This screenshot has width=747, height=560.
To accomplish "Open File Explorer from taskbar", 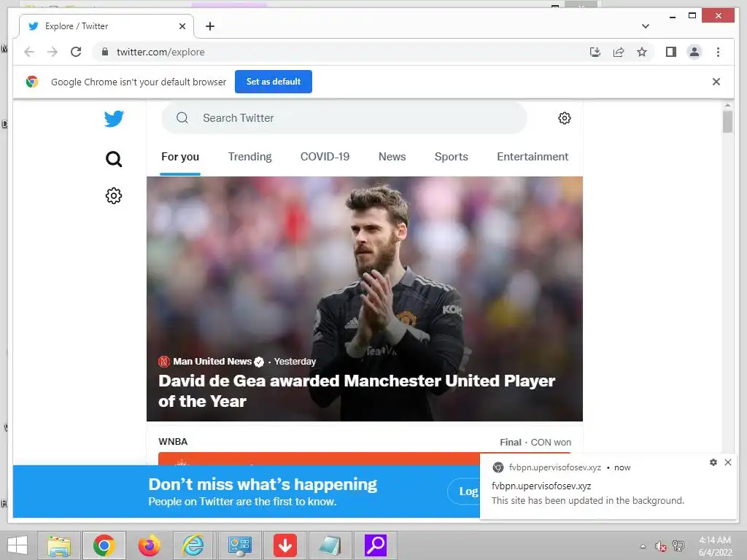I will click(x=59, y=545).
